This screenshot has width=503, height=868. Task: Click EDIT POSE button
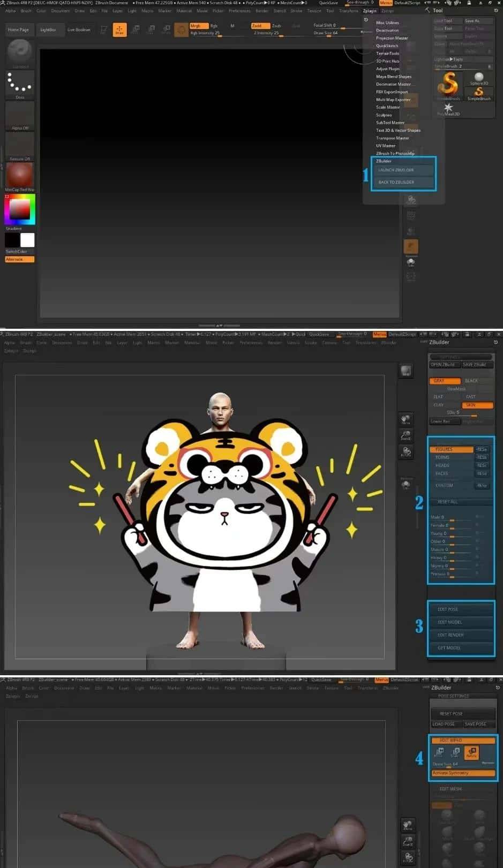(461, 609)
